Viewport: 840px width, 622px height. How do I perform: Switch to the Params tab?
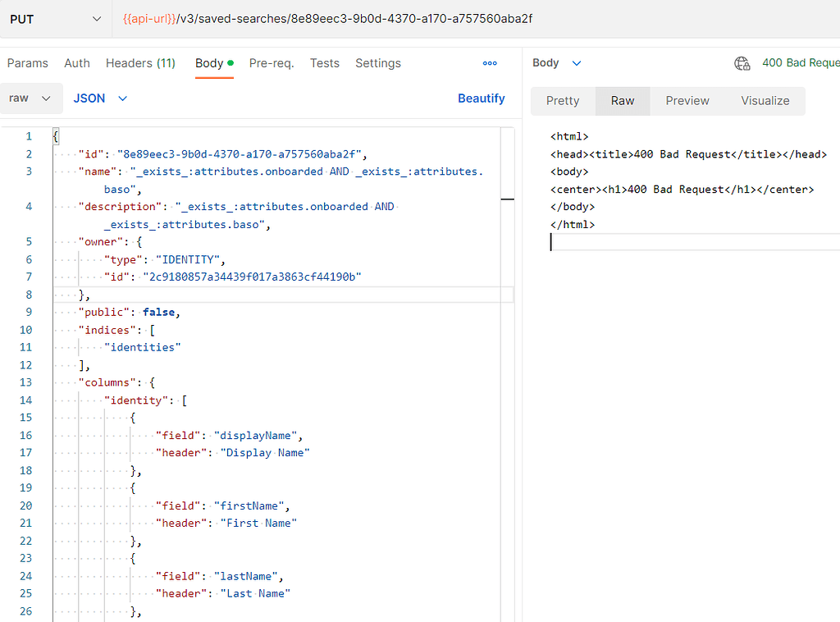click(x=28, y=63)
